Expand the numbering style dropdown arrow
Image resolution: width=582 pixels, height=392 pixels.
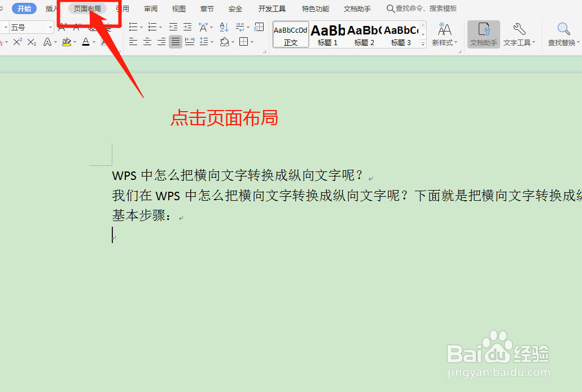point(160,28)
